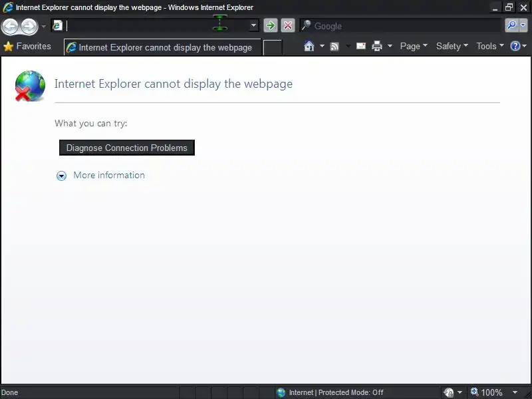
Task: Open the search provider dropdown
Action: pos(523,25)
